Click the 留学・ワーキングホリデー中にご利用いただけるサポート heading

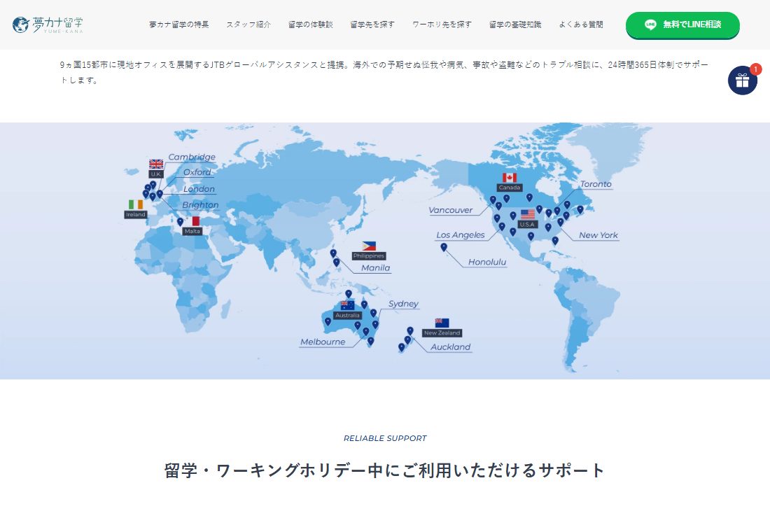pyautogui.click(x=384, y=470)
